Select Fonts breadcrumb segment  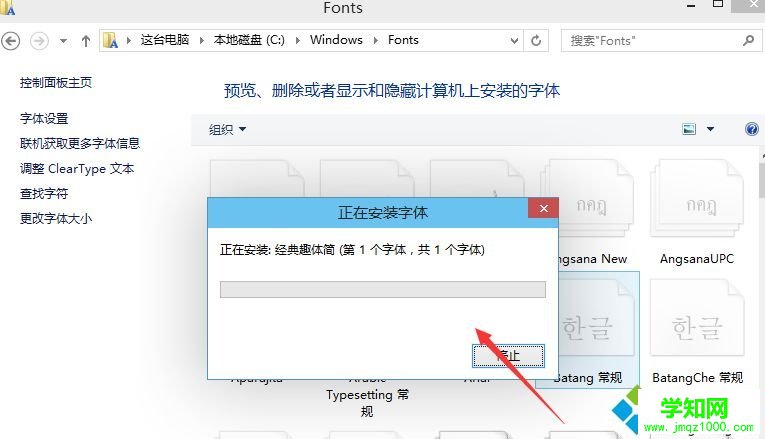(x=403, y=40)
